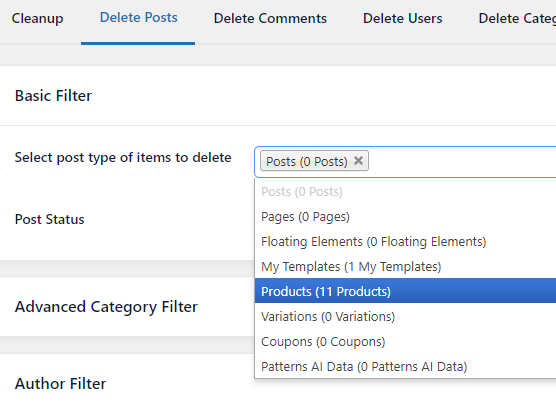Click the Posts (0 Posts) selected tag
Screen dimensions: 556x402
click(307, 161)
